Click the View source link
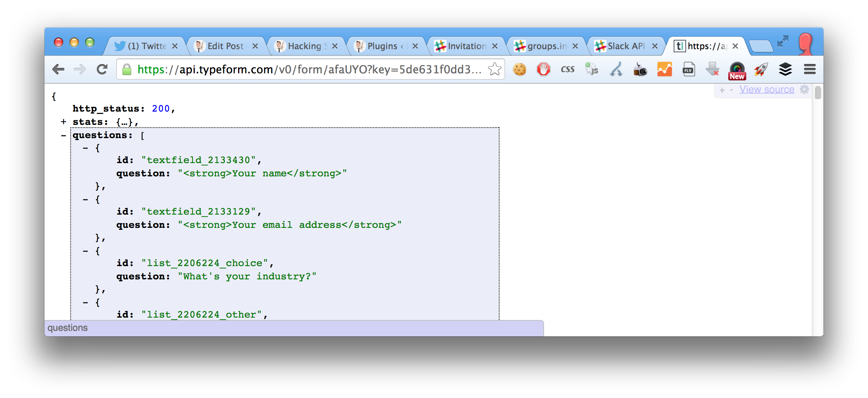The width and height of the screenshot is (868, 398). coord(767,90)
